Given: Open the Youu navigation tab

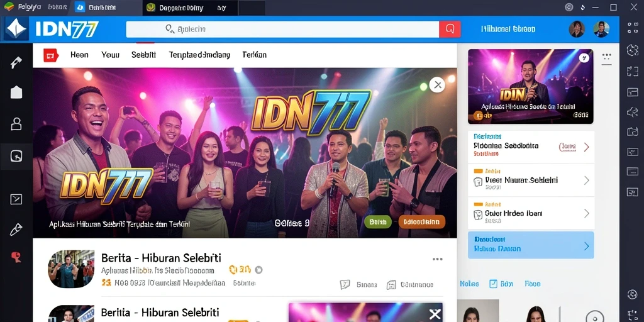Looking at the screenshot, I should click(110, 55).
